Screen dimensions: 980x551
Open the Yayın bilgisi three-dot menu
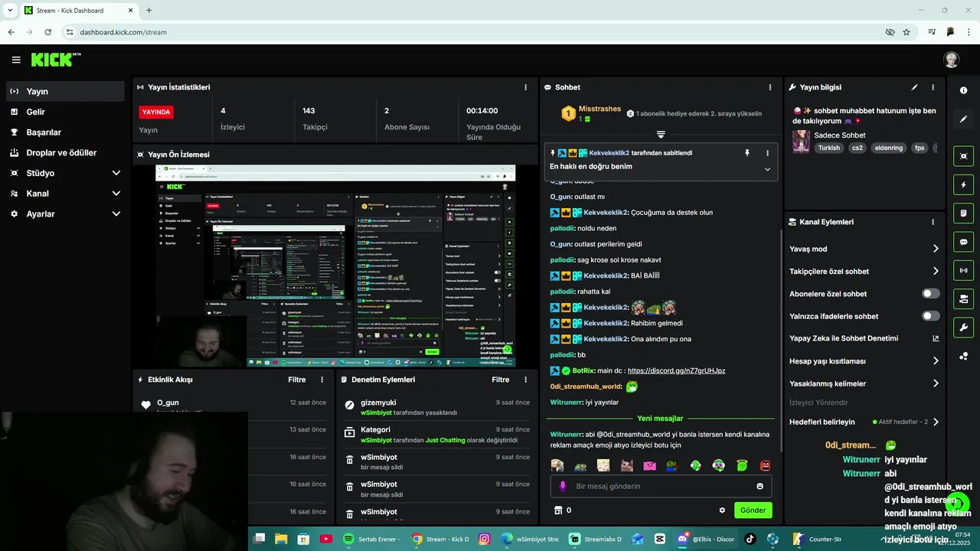pos(933,87)
